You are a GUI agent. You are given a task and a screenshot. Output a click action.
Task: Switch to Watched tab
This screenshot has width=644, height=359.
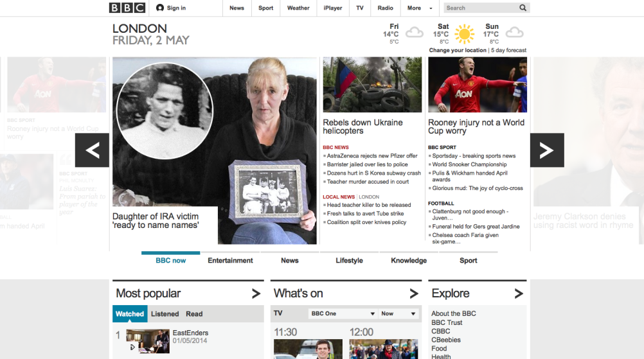tap(130, 314)
